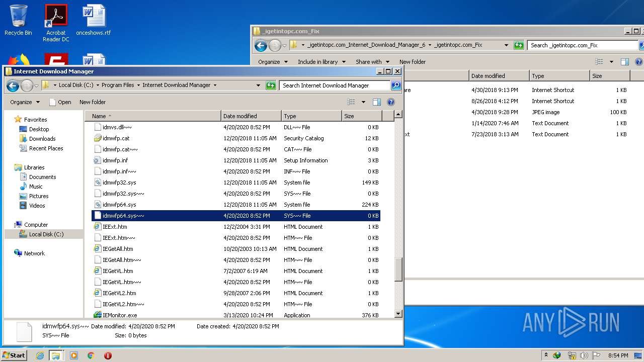Launch Acrobat Reader DC shortcut
This screenshot has height=362, width=644.
[x=56, y=23]
